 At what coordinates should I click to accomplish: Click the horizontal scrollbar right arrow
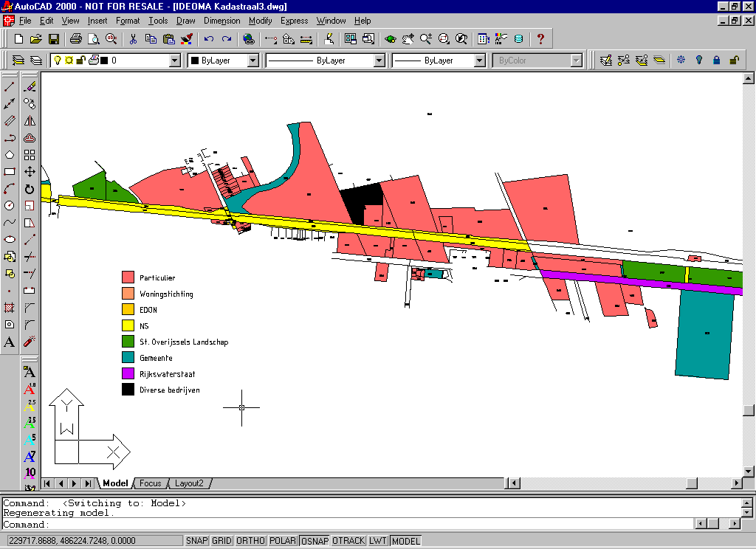pyautogui.click(x=736, y=483)
